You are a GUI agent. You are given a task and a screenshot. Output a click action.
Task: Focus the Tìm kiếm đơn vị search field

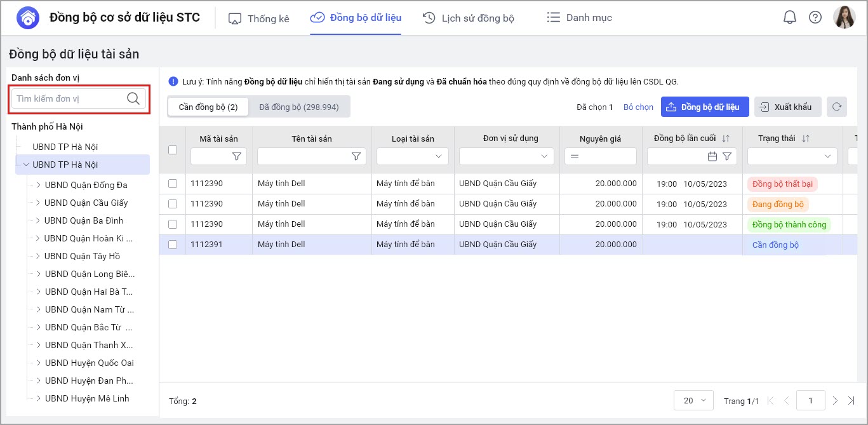click(69, 98)
